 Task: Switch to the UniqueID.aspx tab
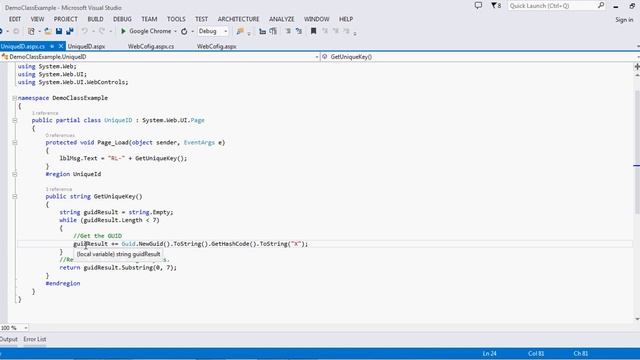pos(86,47)
